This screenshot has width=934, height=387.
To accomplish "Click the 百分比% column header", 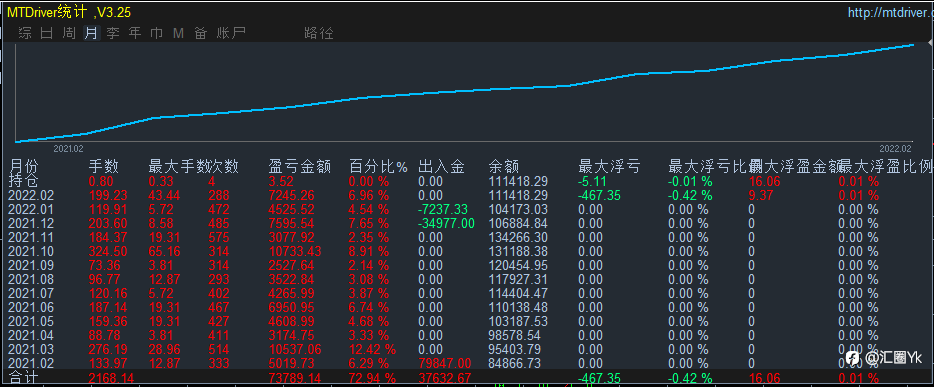I will pos(378,167).
